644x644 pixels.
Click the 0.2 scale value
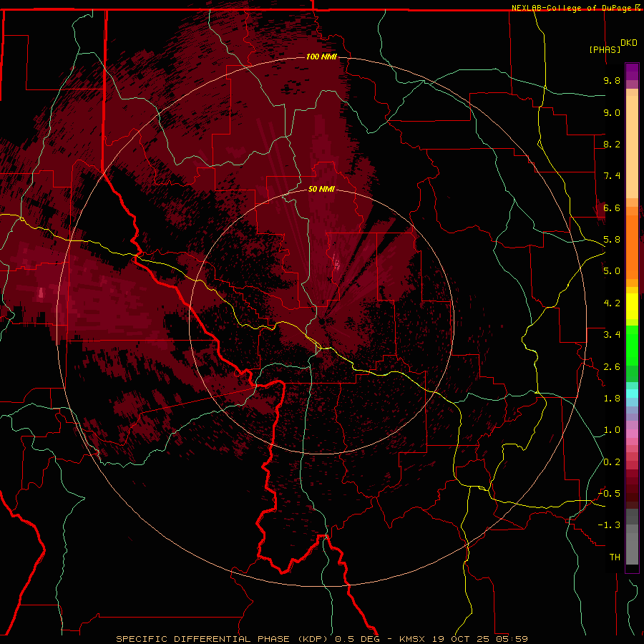(612, 462)
